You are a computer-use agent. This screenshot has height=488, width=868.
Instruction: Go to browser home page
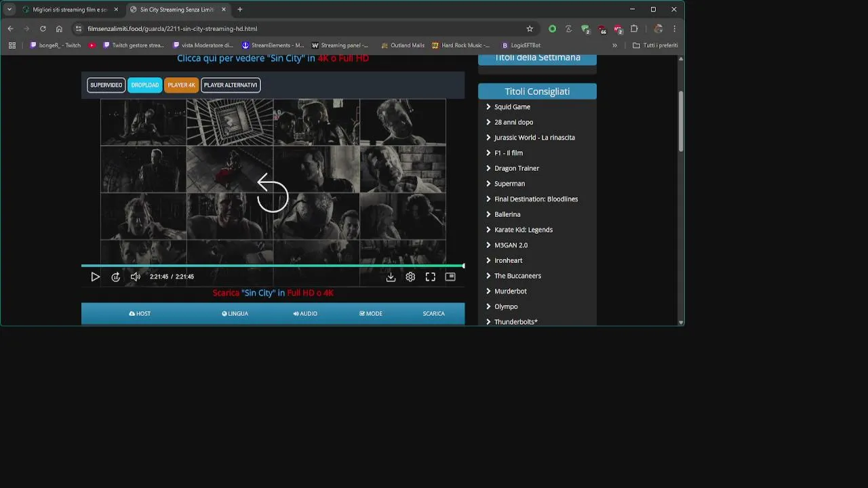point(59,28)
